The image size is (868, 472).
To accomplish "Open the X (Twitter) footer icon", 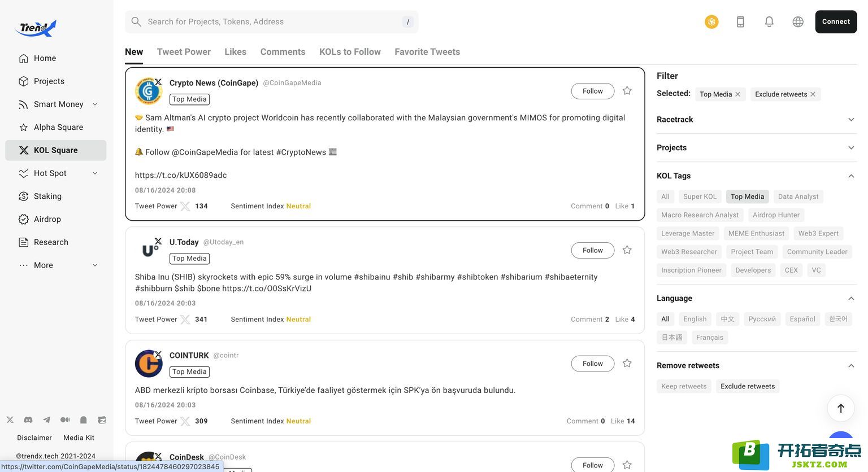I will tap(10, 420).
